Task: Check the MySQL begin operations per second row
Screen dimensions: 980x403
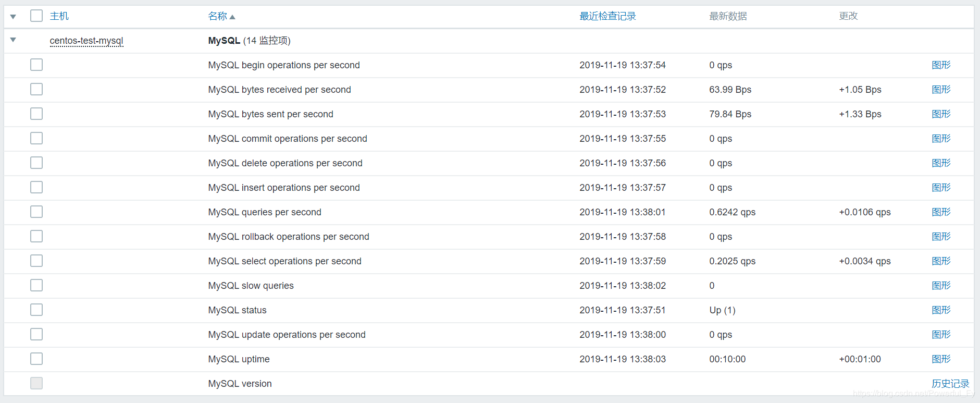Action: tap(36, 65)
